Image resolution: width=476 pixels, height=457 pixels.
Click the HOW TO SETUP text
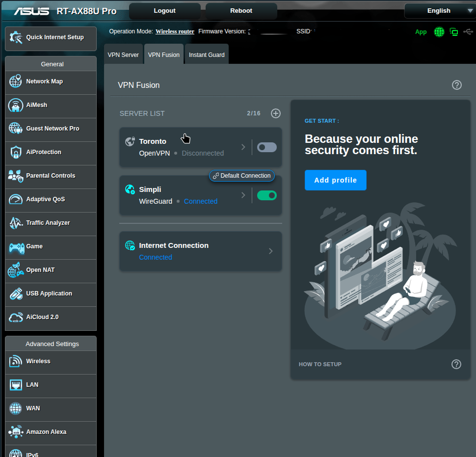coord(320,364)
